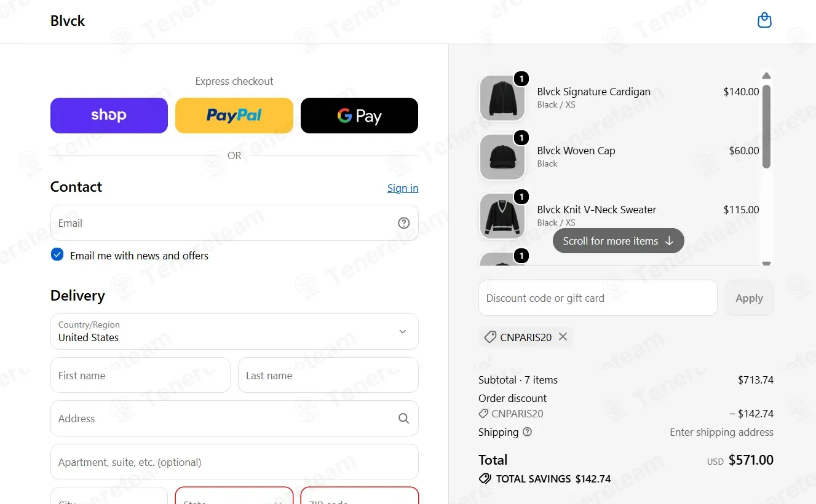Click the Blvck Signature Cardigan thumbnail

(x=502, y=98)
